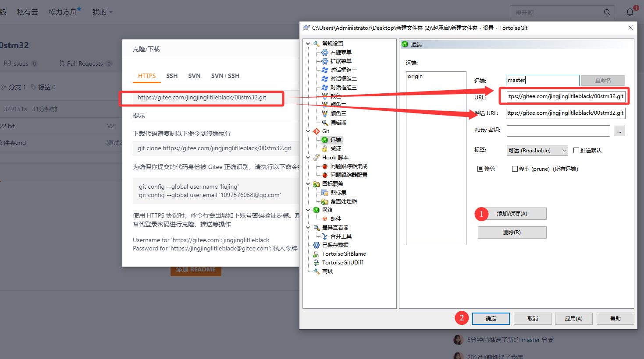Click the 取消 button
The height and width of the screenshot is (359, 644).
tap(533, 319)
